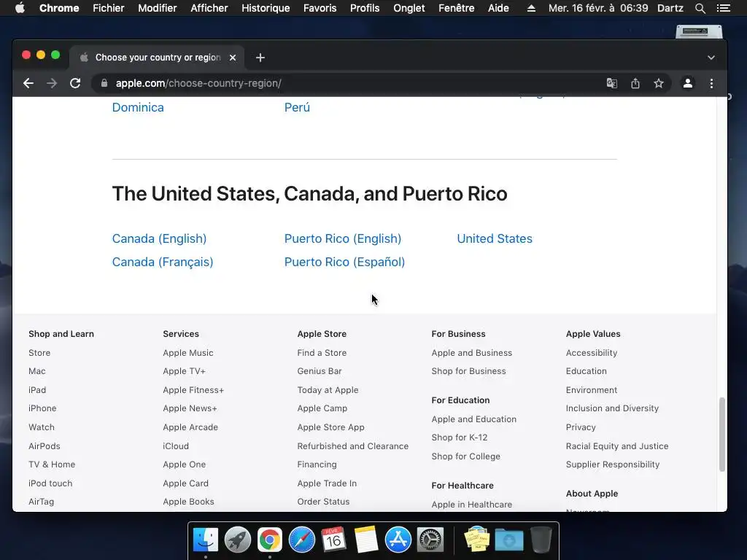Click the menu bar date and time
This screenshot has height=560, width=747.
598,8
